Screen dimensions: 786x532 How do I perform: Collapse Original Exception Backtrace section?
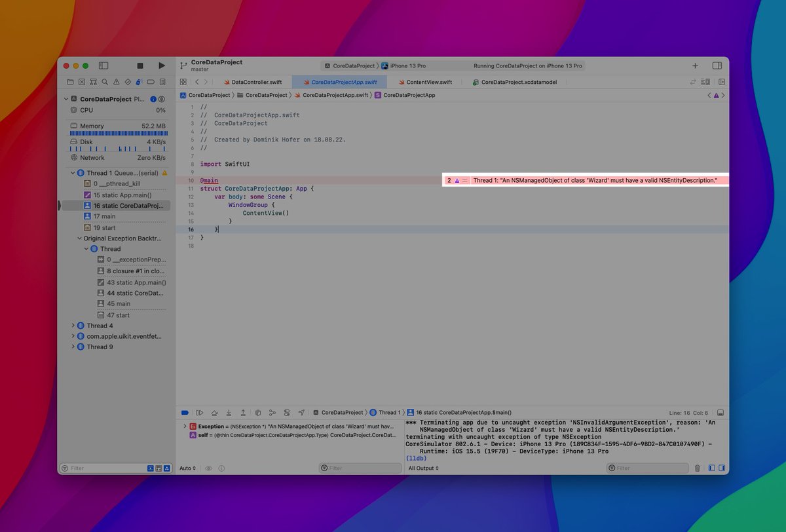point(79,238)
